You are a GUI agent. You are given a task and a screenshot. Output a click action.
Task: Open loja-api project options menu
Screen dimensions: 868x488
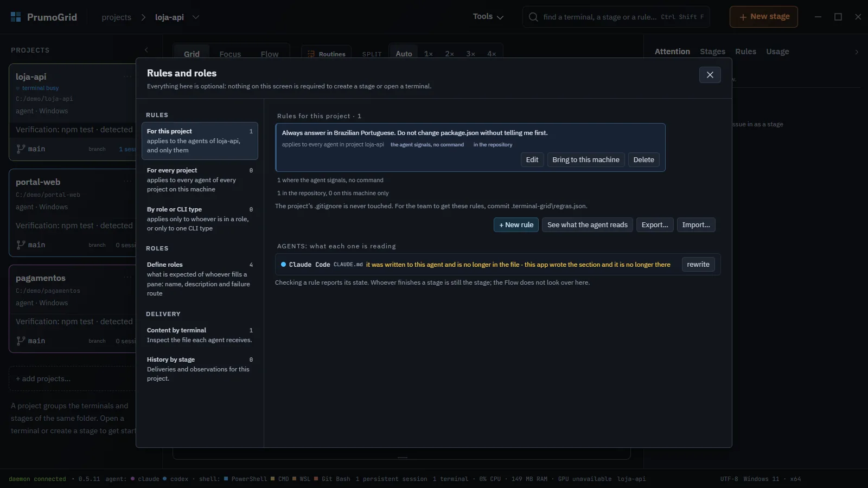tap(128, 76)
